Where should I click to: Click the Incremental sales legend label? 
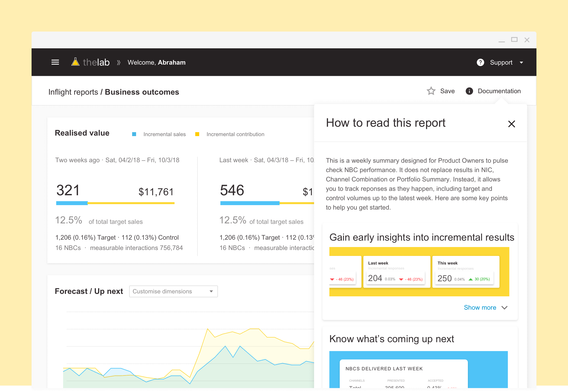pyautogui.click(x=164, y=134)
